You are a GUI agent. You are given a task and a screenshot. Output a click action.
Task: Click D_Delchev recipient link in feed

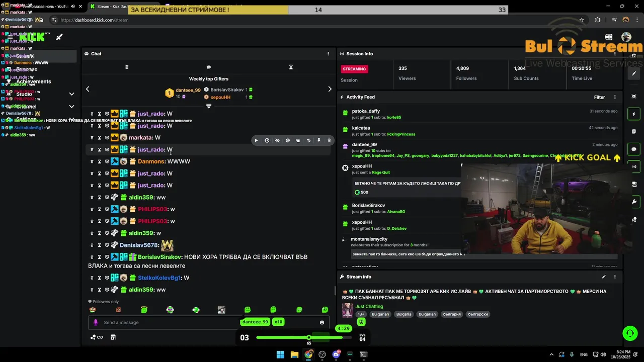(397, 229)
